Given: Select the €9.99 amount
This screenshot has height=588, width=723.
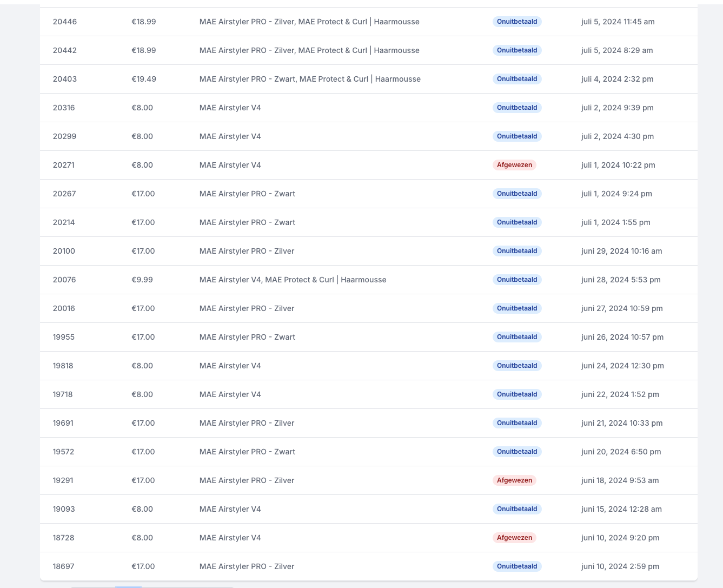Looking at the screenshot, I should click(142, 280).
